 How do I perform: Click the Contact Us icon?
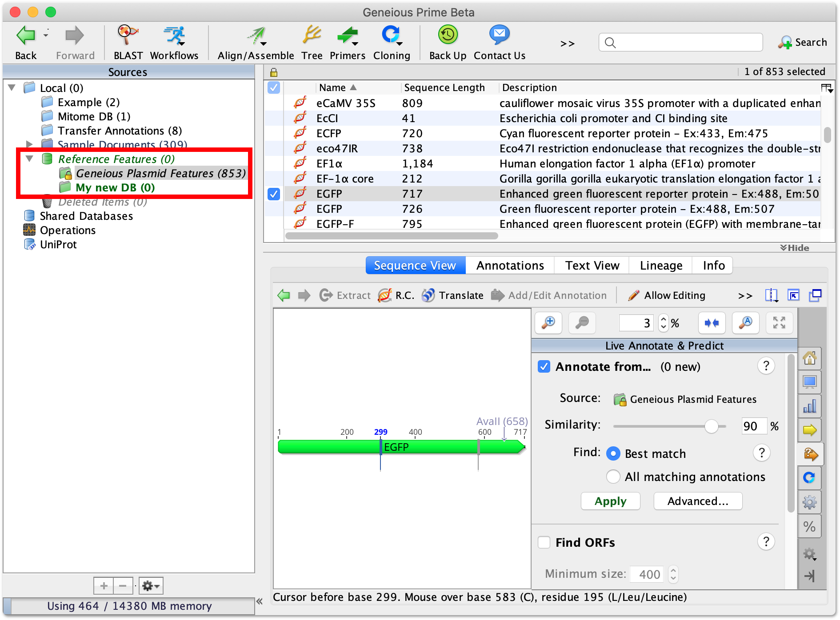click(x=500, y=35)
